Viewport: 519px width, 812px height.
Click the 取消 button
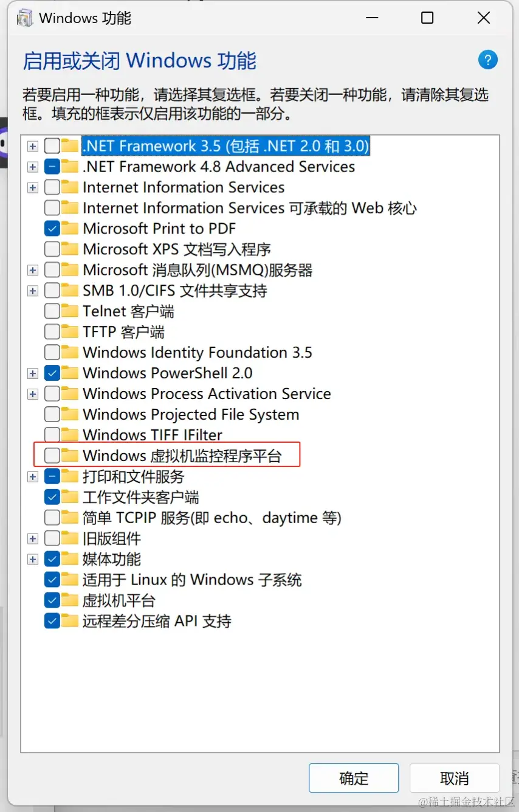(454, 778)
